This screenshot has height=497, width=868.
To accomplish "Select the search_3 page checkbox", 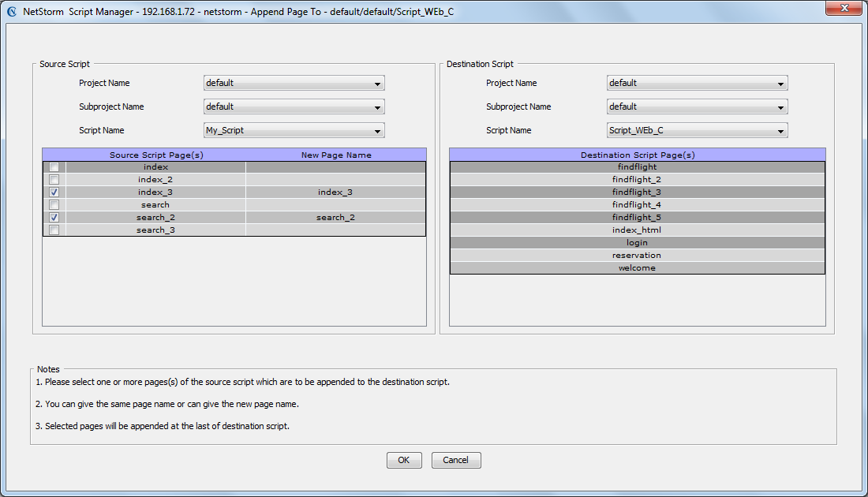I will coord(54,230).
